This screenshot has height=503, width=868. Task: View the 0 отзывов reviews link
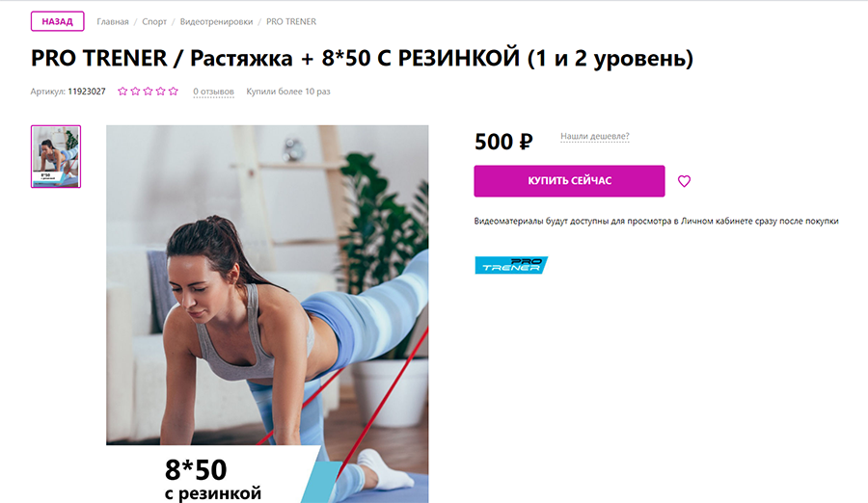[x=214, y=92]
